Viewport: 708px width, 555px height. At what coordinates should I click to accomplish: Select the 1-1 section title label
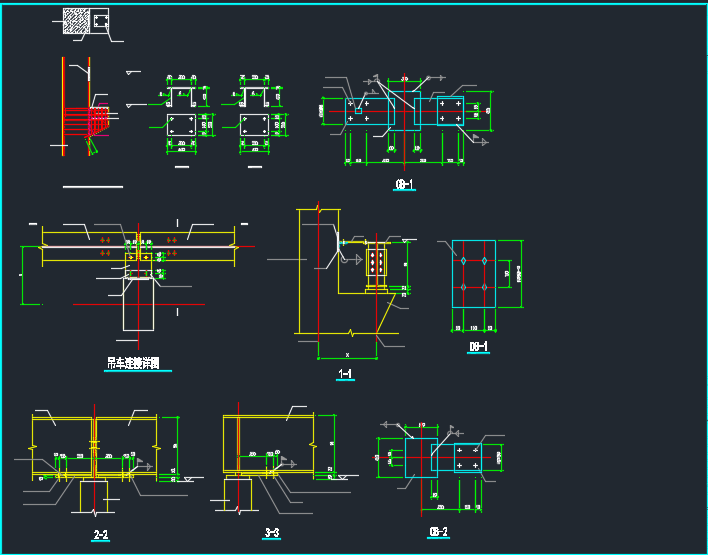[x=345, y=373]
